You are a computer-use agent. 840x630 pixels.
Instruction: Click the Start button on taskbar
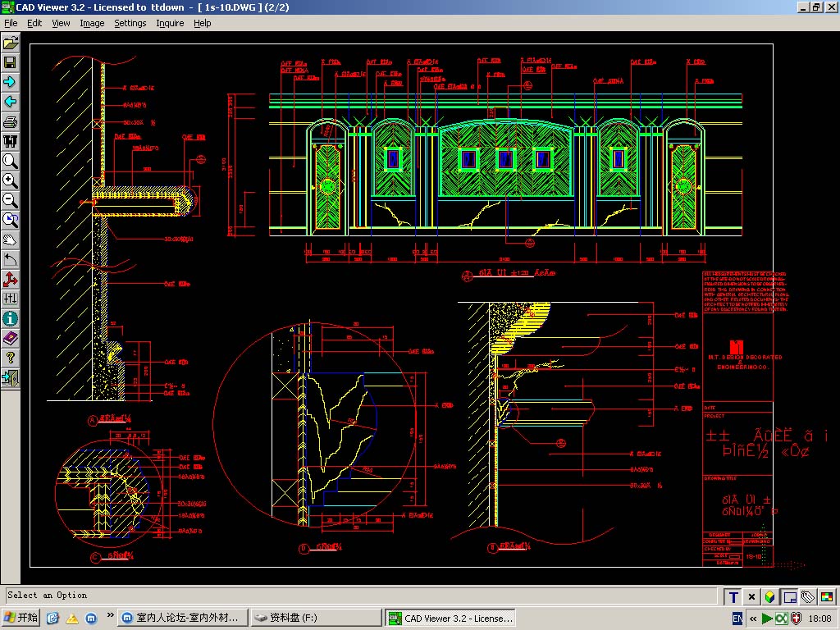tap(21, 618)
